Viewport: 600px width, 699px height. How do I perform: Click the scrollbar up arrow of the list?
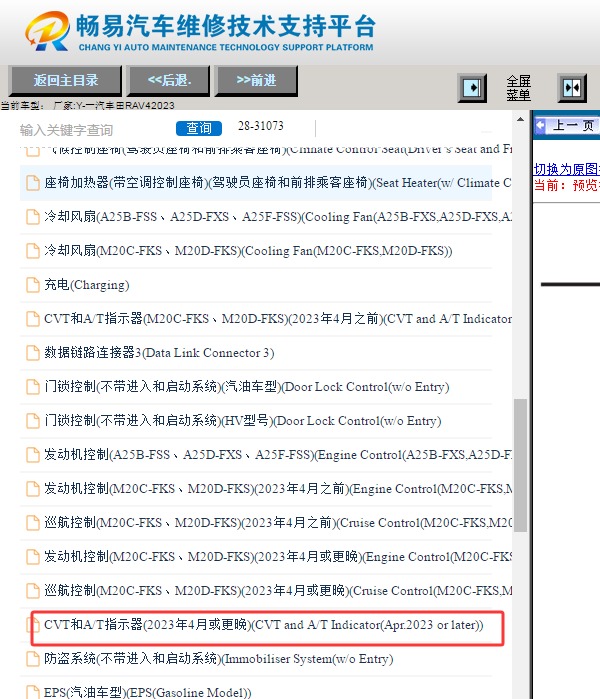(520, 119)
